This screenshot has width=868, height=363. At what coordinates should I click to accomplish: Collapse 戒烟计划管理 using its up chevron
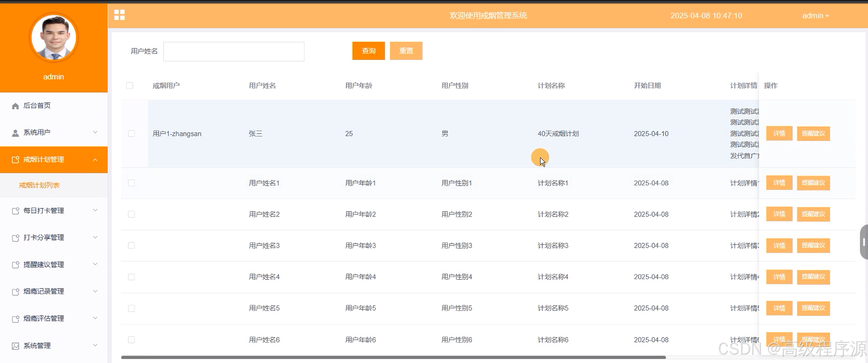point(95,160)
